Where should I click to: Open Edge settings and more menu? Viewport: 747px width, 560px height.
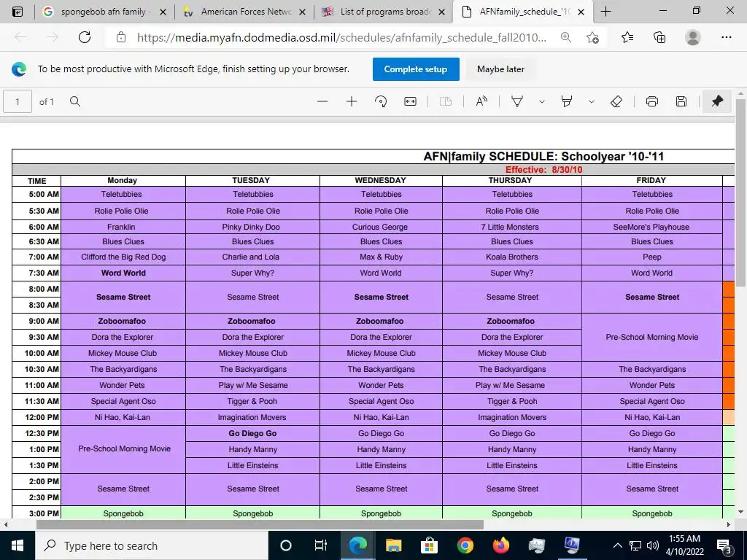tap(727, 37)
